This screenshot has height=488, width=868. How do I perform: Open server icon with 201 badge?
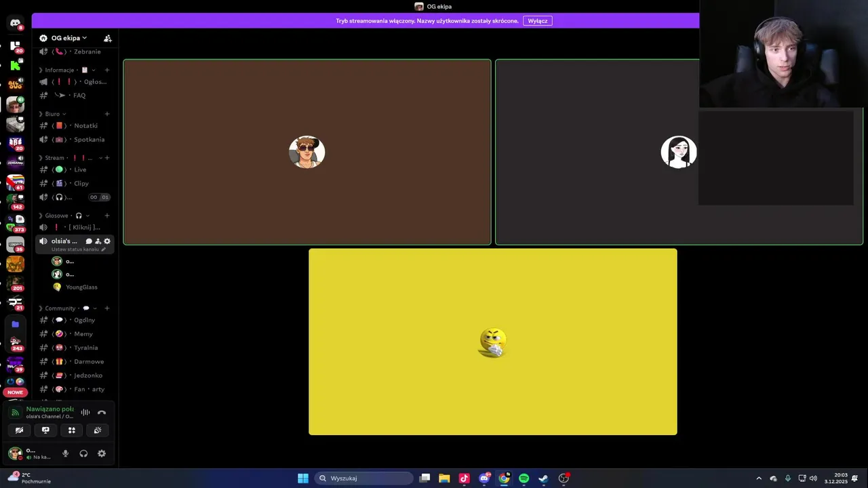[x=15, y=283]
